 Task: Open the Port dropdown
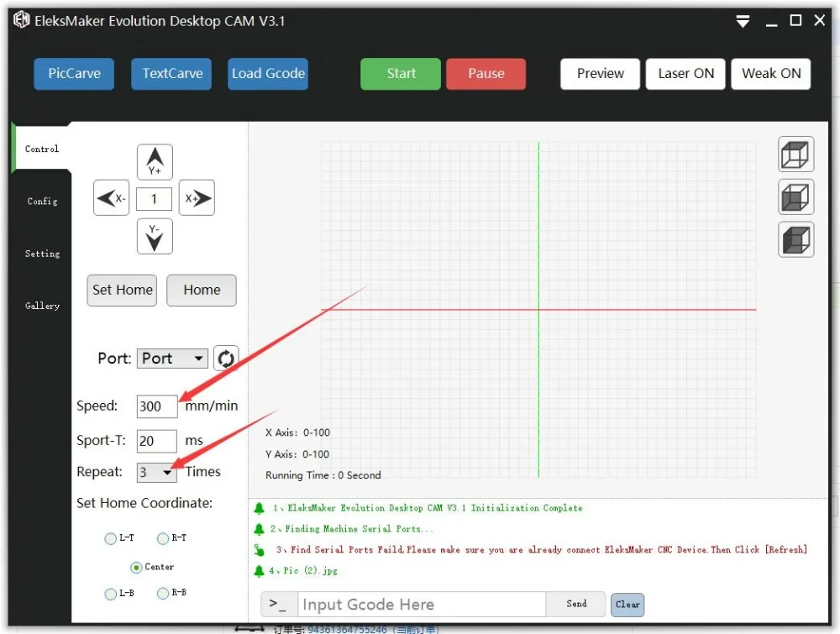[172, 359]
